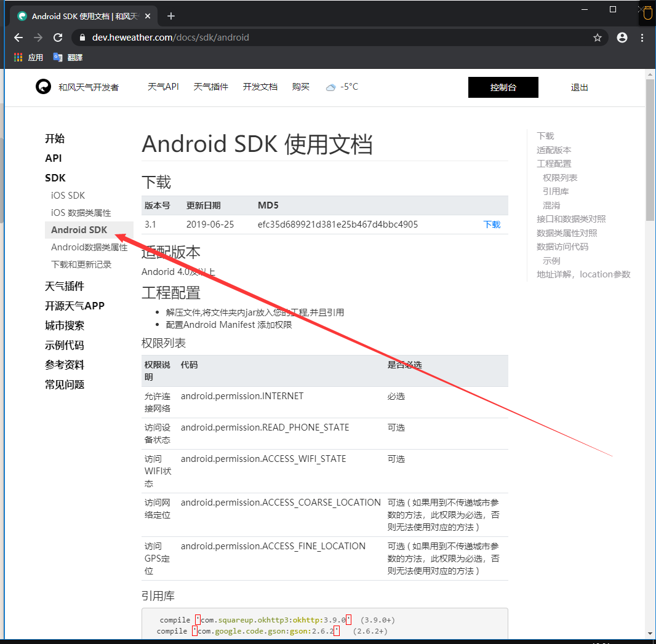Viewport: 656px width, 644px height.
Task: Click the 退出 logout button
Action: click(578, 87)
